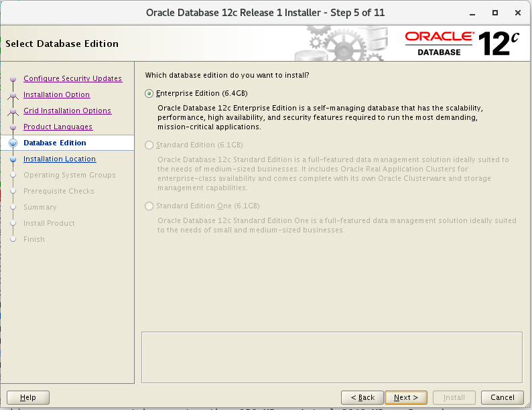Image resolution: width=532 pixels, height=410 pixels.
Task: Maximize the installer window
Action: click(x=494, y=12)
